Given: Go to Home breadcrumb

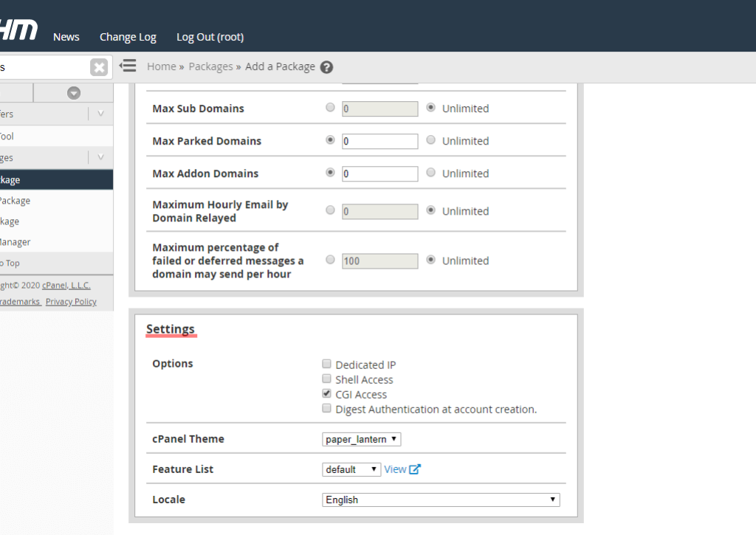Looking at the screenshot, I should (162, 66).
